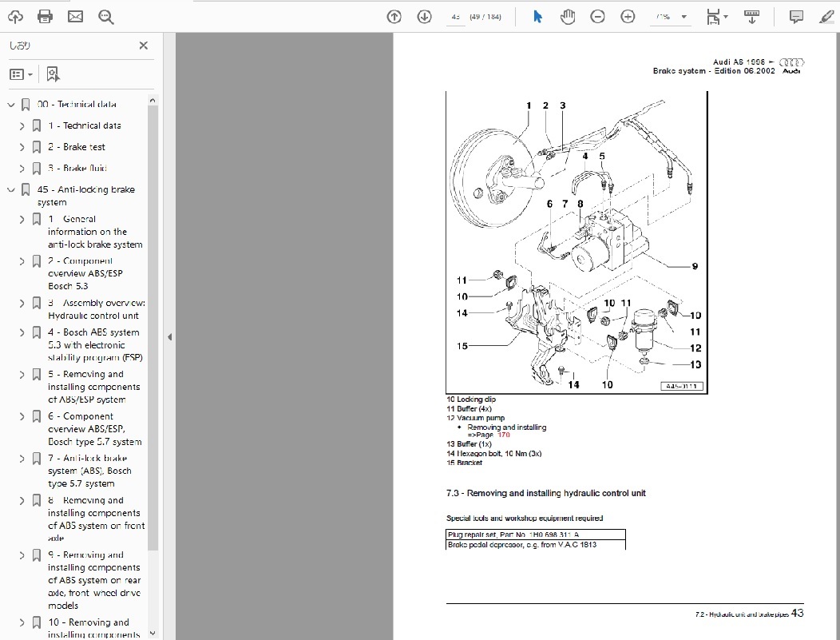The height and width of the screenshot is (640, 840).
Task: Collapse the 45 - Anti-locking brake system section
Action: coord(10,189)
